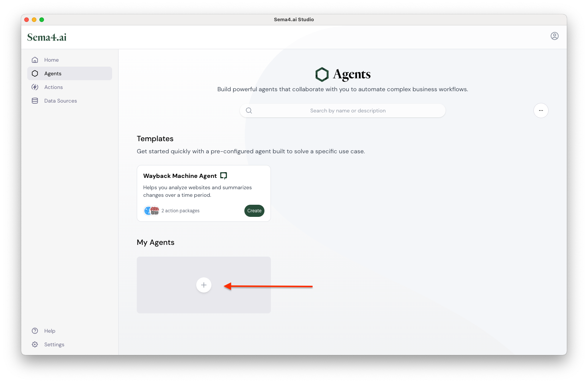Image resolution: width=588 pixels, height=383 pixels.
Task: Click the Sema4.ai logo
Action: pyautogui.click(x=47, y=37)
